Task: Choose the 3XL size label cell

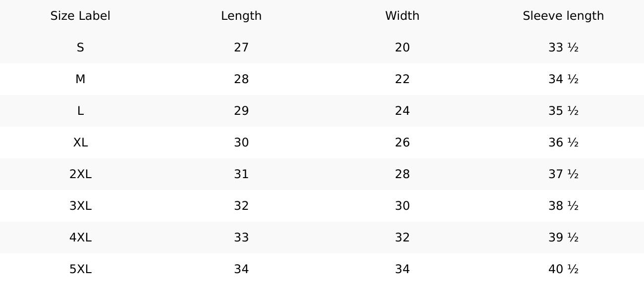Action: tap(80, 206)
